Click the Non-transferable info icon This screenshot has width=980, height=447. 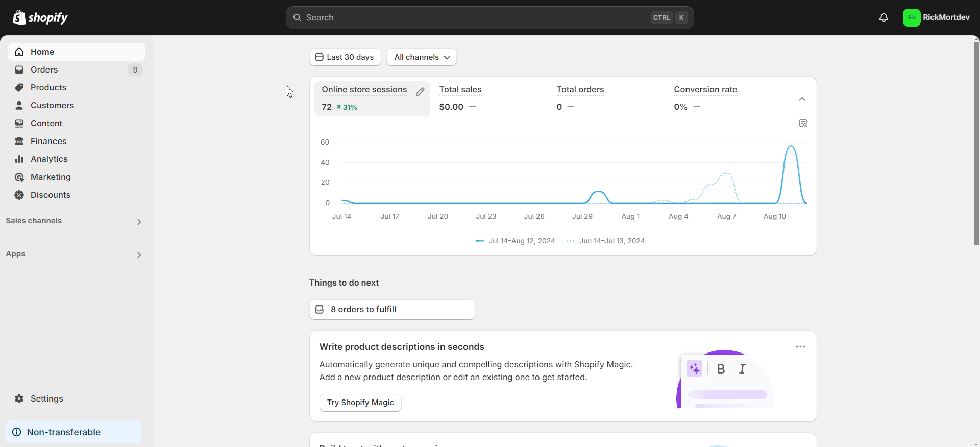point(17,432)
